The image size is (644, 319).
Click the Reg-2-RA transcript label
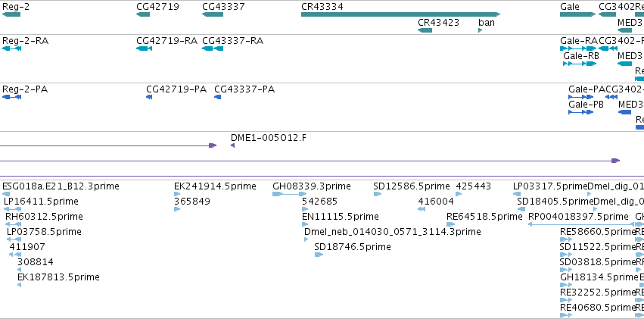[x=26, y=41]
